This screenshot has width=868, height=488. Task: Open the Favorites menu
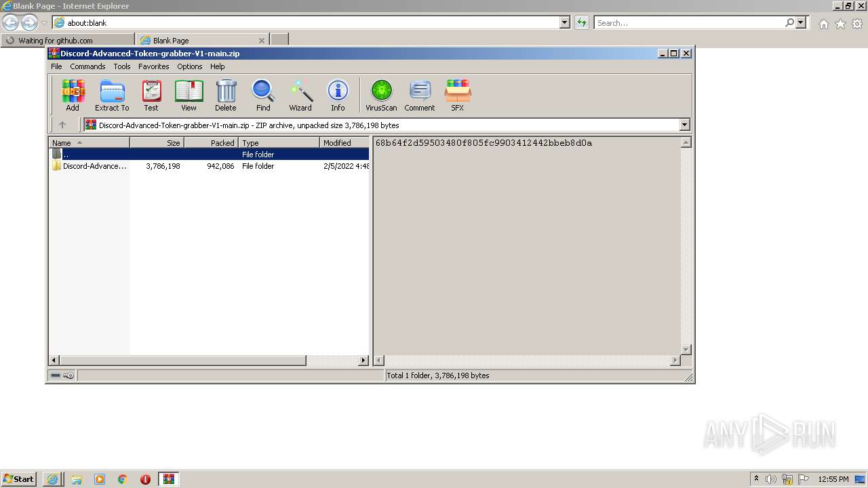pyautogui.click(x=154, y=66)
